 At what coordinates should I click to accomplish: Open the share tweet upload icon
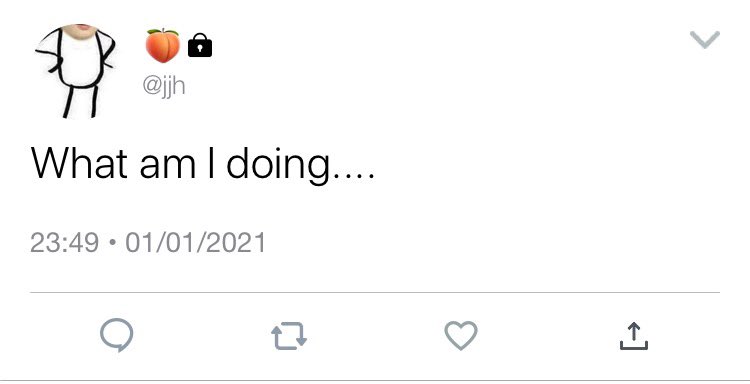click(634, 336)
